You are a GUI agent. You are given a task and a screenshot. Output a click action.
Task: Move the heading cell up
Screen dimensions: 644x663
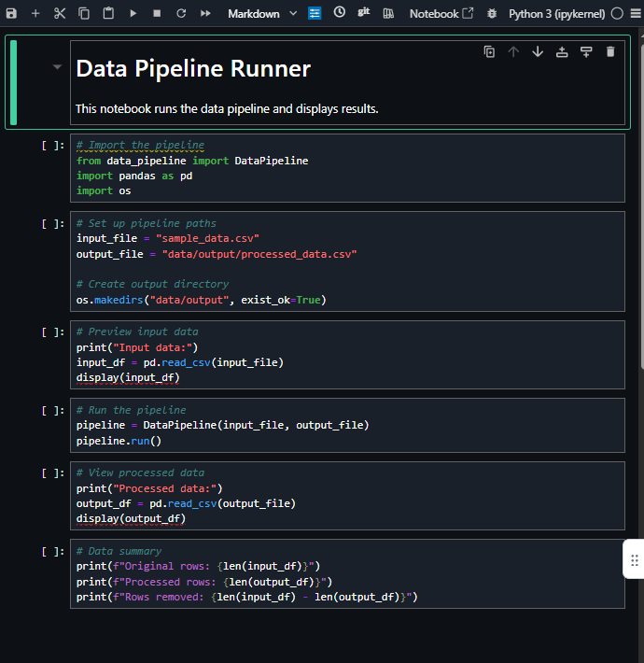(513, 51)
